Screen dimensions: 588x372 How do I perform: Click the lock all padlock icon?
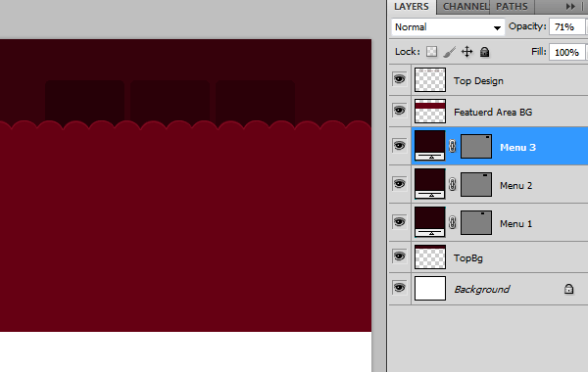[x=484, y=52]
